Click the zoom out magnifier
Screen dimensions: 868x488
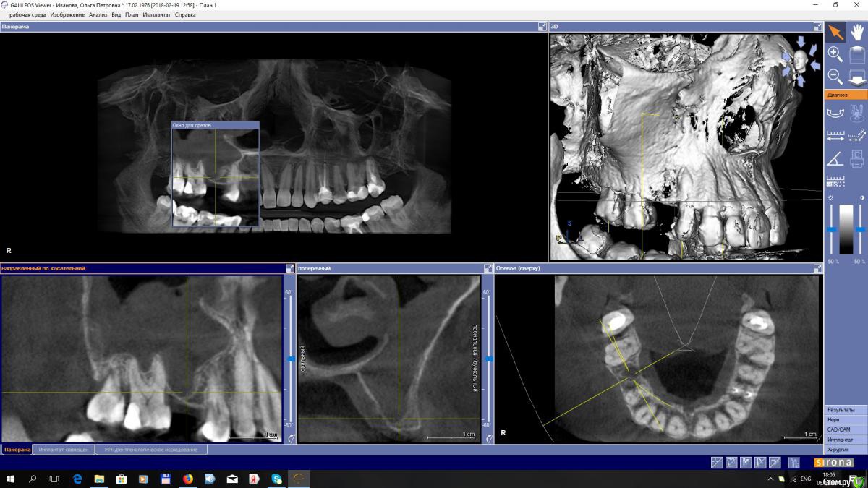[835, 75]
